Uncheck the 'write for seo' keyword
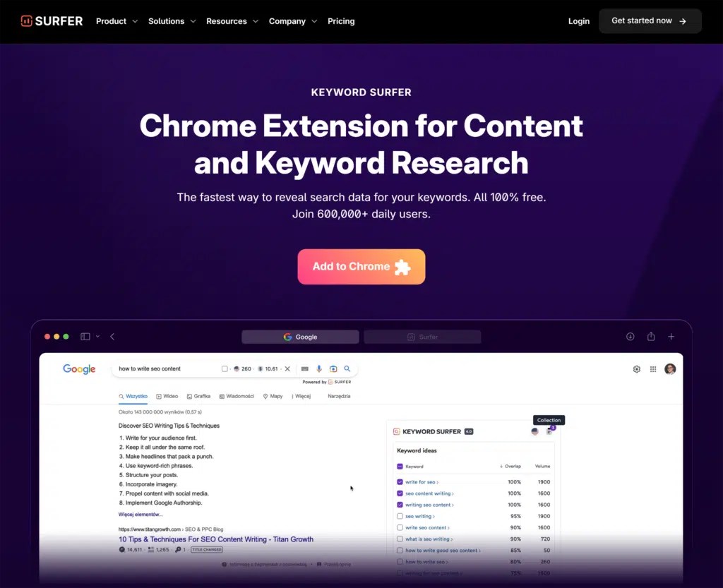The image size is (723, 588). point(400,482)
